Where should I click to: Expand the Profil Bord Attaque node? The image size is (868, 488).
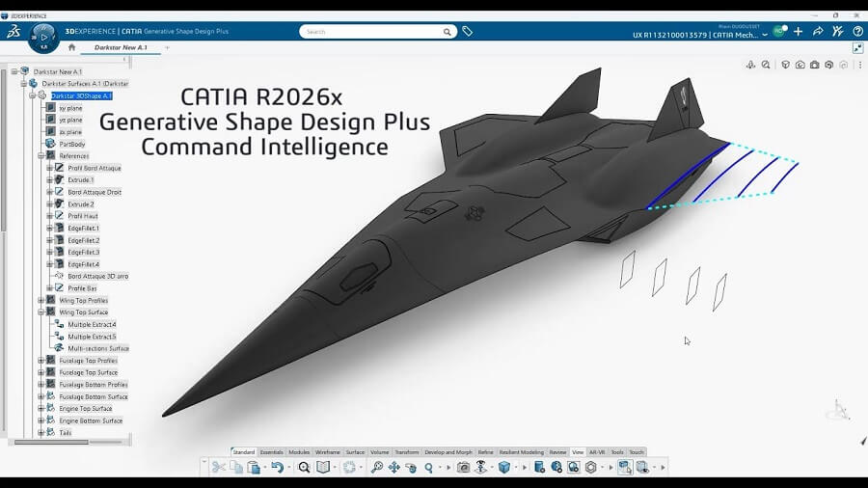coord(50,168)
